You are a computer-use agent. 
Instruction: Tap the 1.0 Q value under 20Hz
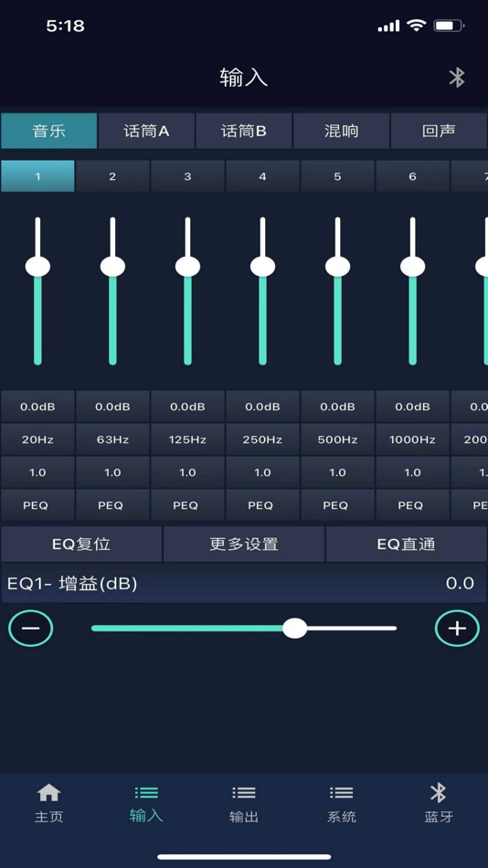tap(37, 472)
